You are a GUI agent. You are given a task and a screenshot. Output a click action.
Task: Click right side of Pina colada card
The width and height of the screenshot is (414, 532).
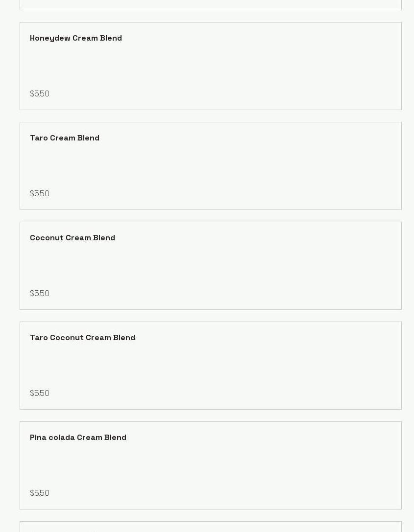coord(353,465)
